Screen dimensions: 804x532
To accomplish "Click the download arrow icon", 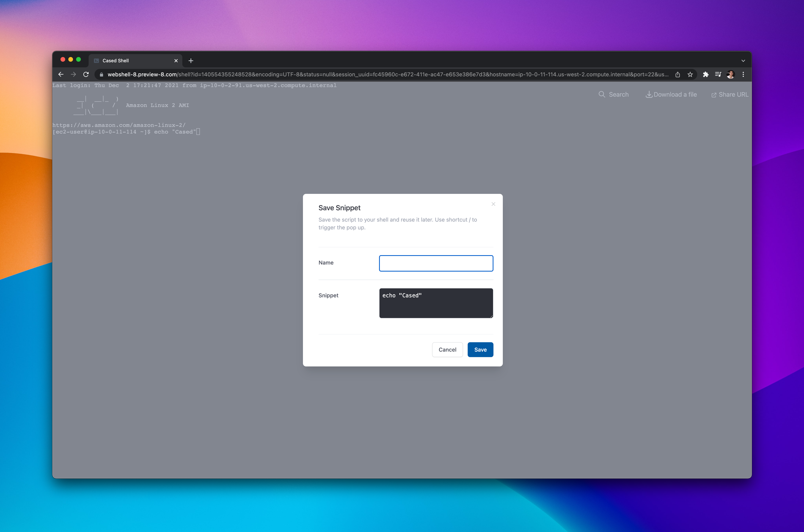I will click(649, 95).
